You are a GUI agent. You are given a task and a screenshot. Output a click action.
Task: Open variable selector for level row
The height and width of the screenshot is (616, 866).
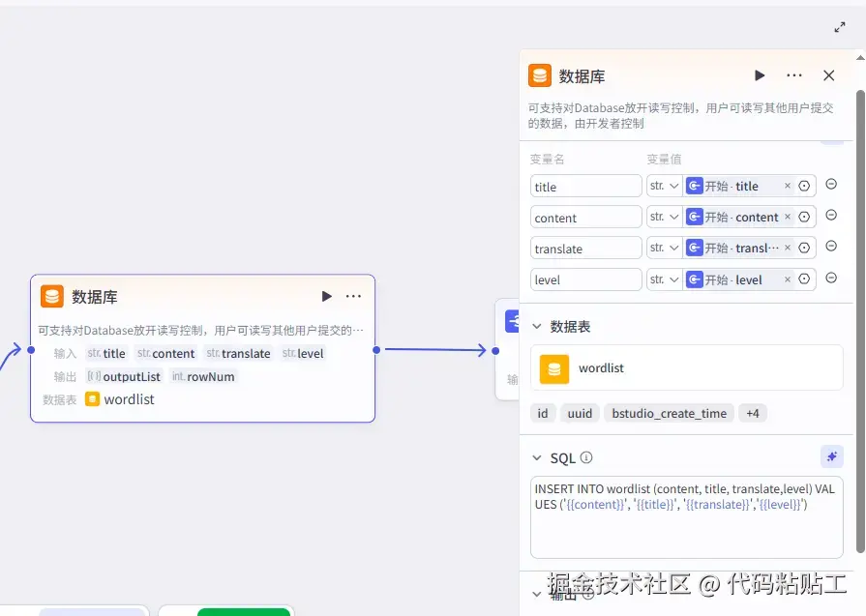point(804,279)
